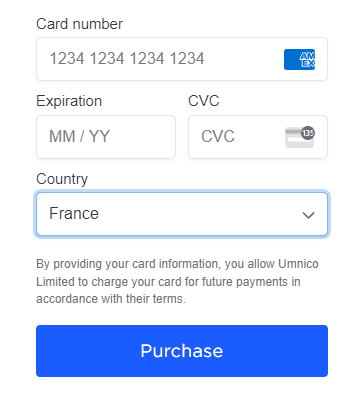
Task: Click the 1234 1234 1234 1234 placeholder
Action: click(x=127, y=59)
